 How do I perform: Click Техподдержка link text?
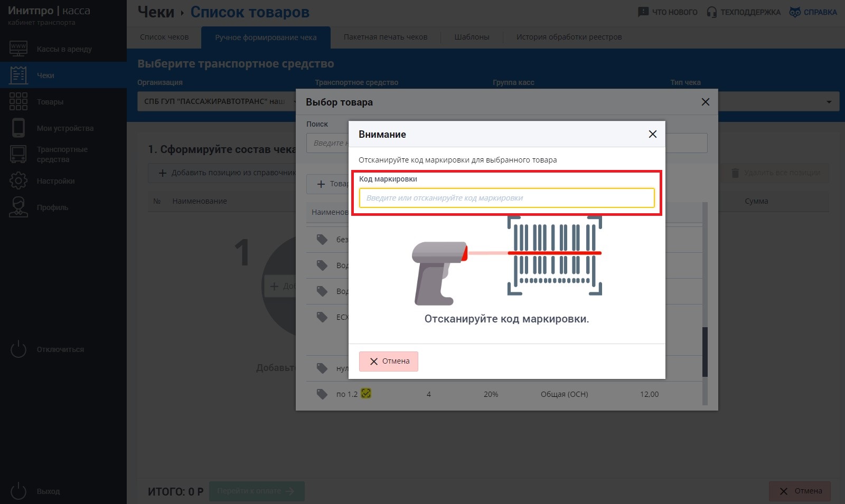[x=750, y=12]
